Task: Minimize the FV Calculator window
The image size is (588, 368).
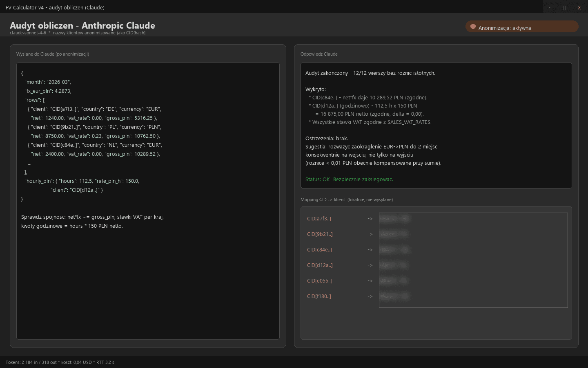Action: [550, 7]
